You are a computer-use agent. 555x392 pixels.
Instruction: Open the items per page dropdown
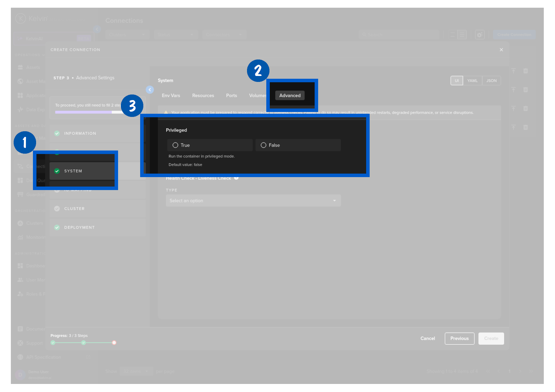(x=136, y=371)
